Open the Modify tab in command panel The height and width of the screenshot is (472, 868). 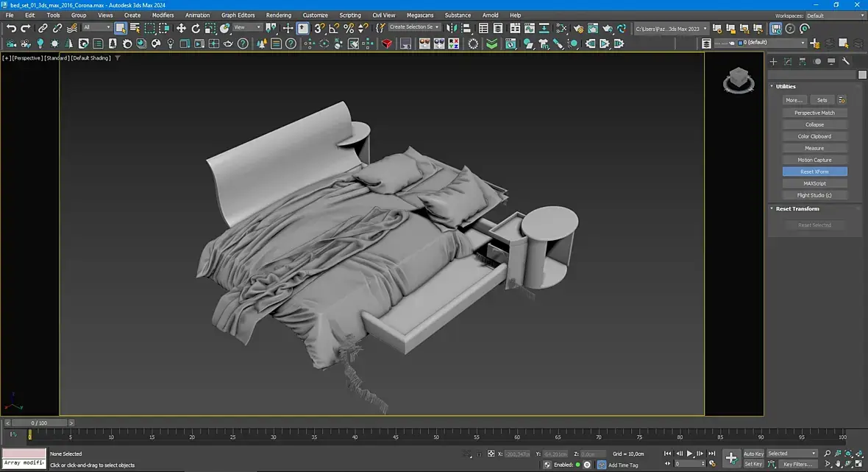pos(788,62)
